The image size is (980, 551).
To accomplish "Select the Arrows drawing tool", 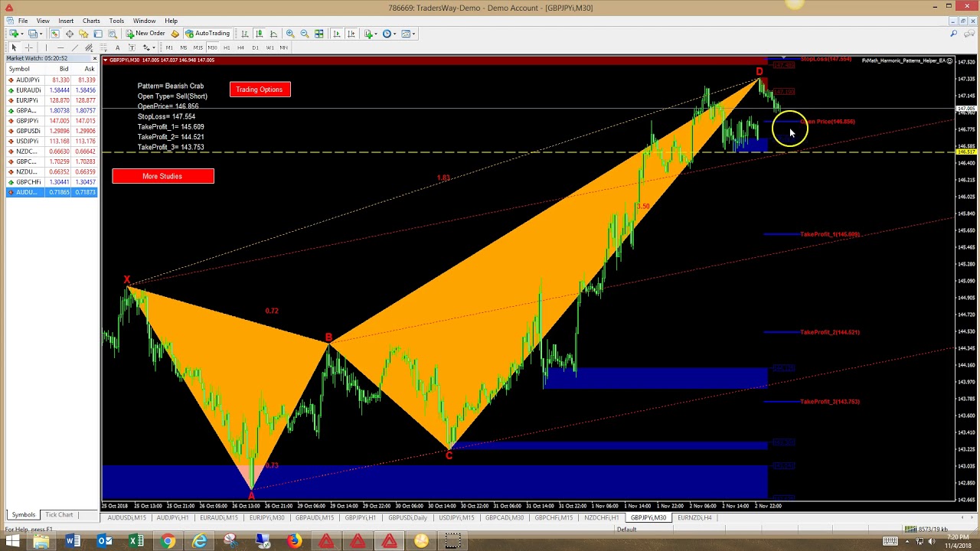I will point(146,47).
